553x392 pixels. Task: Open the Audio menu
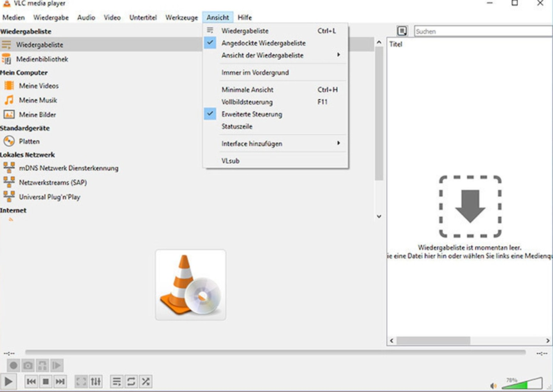[x=86, y=17]
